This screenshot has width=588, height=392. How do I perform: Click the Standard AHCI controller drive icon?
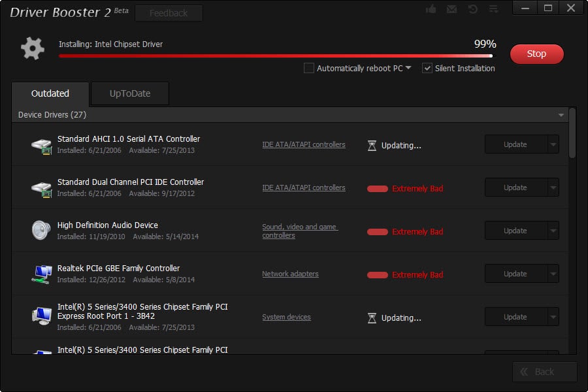(41, 145)
